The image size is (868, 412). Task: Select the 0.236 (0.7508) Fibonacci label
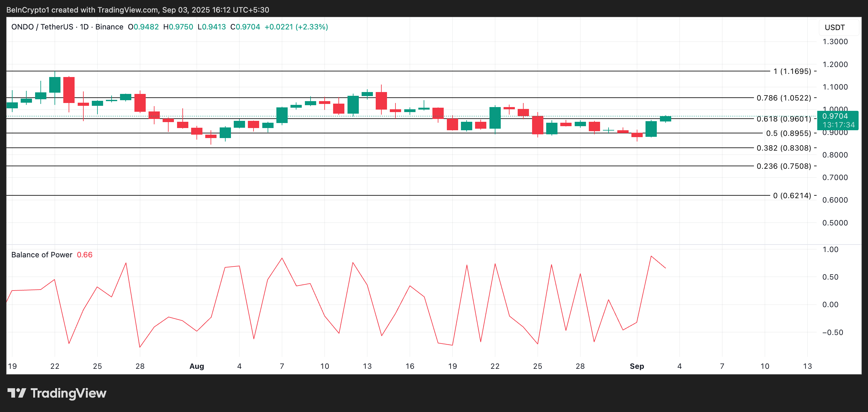tap(783, 166)
